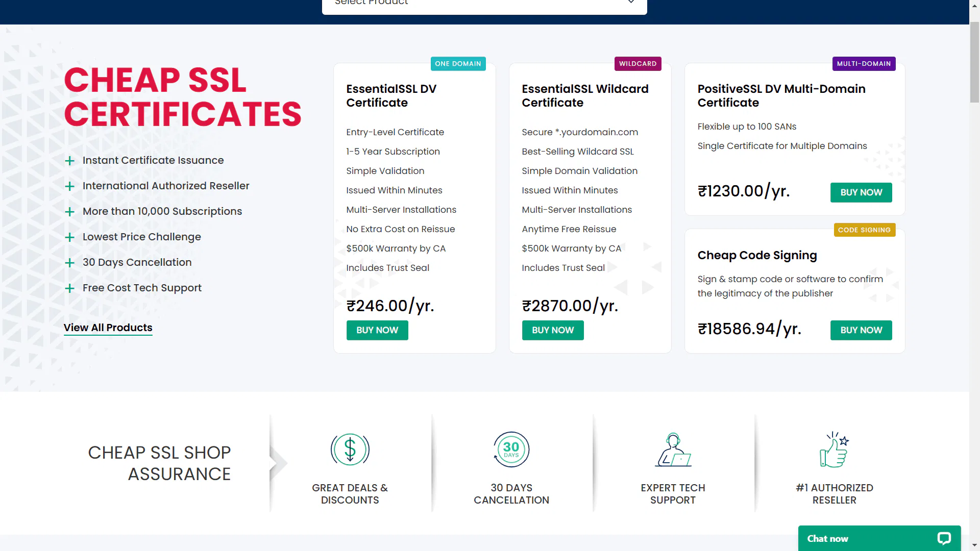Buy Cheap Code Signing now
The width and height of the screenshot is (980, 551).
tap(861, 330)
